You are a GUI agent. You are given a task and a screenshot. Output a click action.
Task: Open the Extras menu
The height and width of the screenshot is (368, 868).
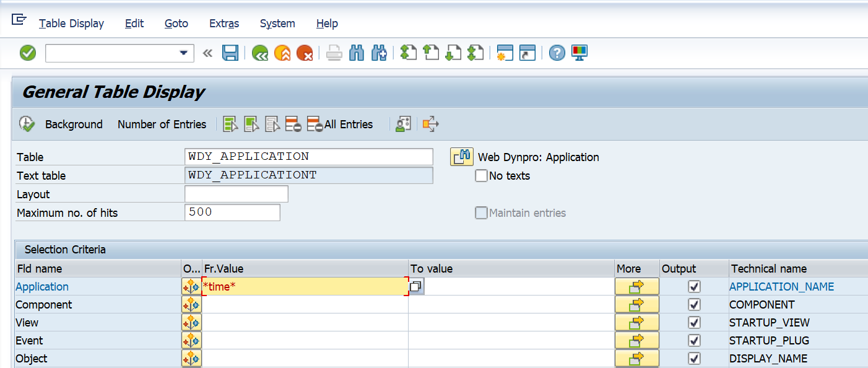tap(224, 24)
